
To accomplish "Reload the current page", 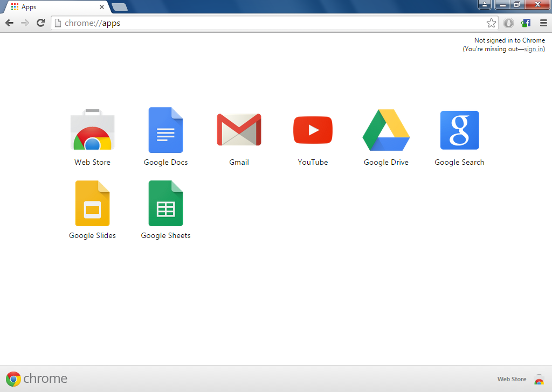I will 40,23.
